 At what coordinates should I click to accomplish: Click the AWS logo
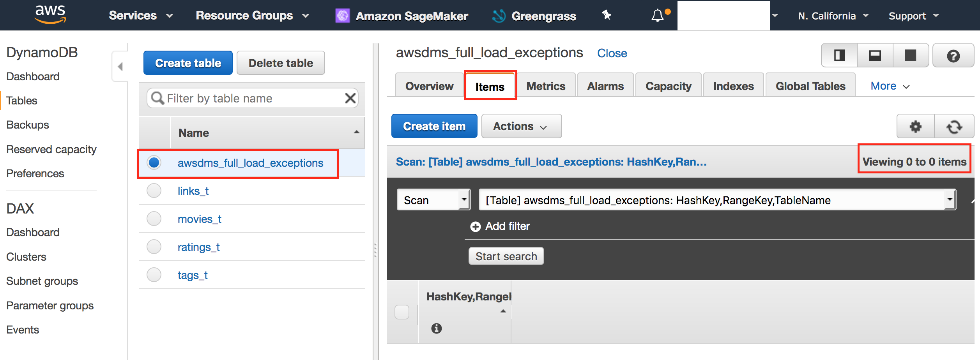(x=50, y=15)
